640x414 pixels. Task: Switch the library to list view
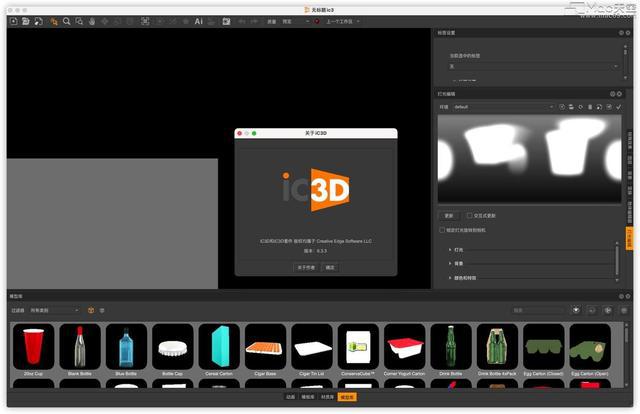pyautogui.click(x=102, y=310)
